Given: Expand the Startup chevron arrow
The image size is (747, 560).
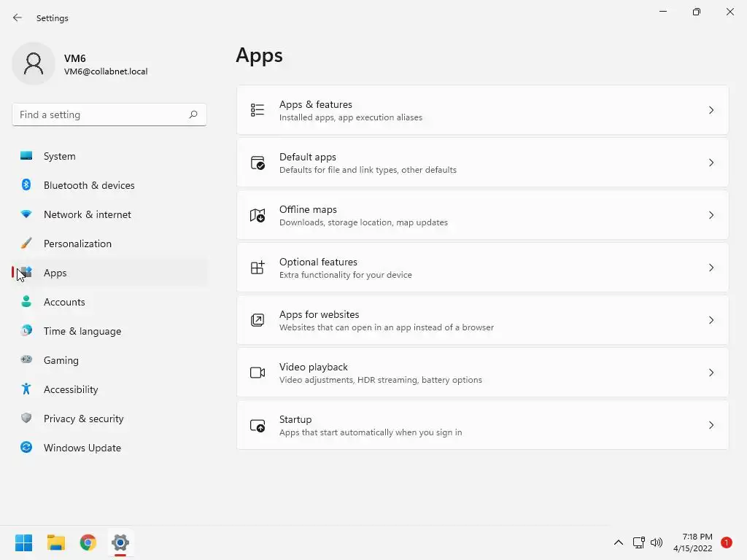Looking at the screenshot, I should point(711,425).
